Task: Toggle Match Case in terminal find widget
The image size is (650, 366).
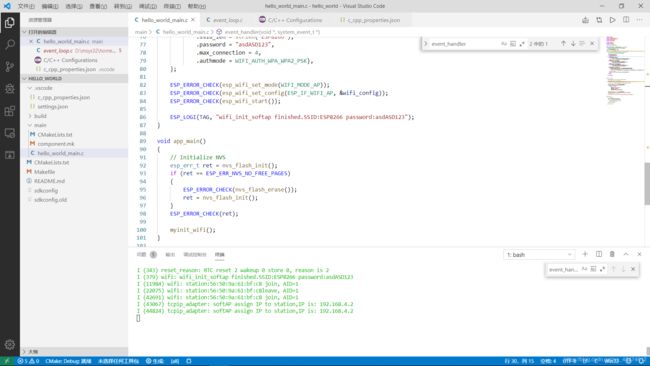Action: [x=584, y=269]
